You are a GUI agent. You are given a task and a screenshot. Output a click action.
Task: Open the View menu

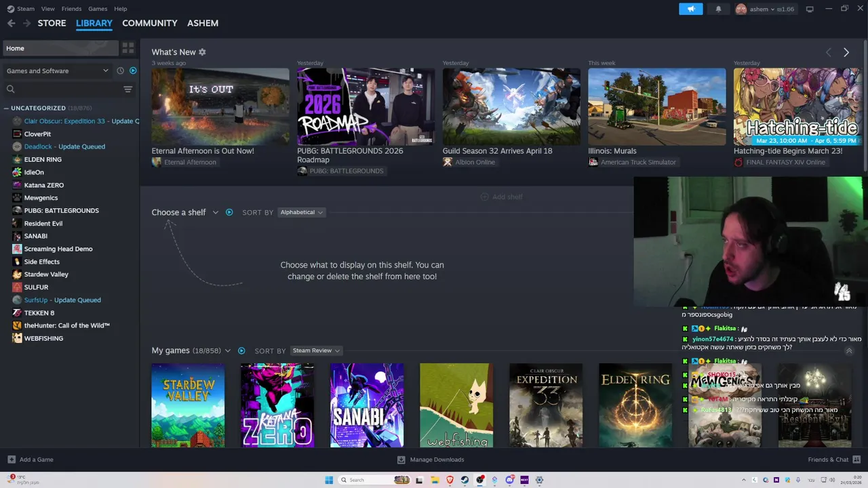[x=47, y=9]
